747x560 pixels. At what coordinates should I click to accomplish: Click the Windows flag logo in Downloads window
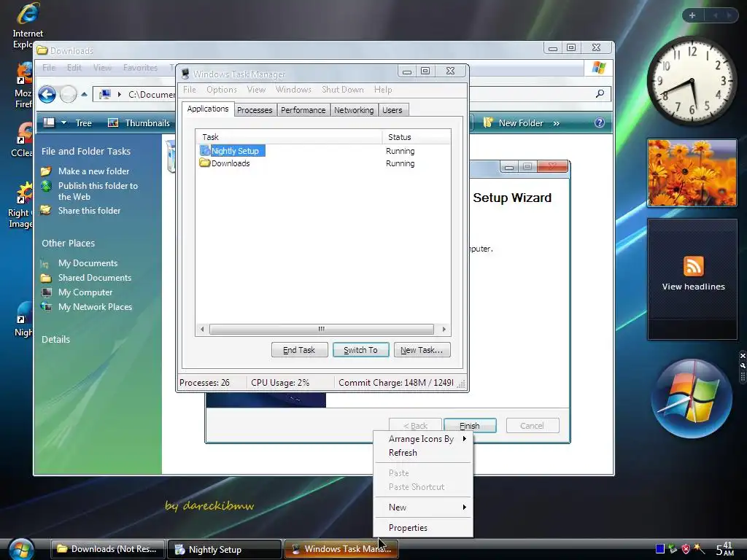pos(598,68)
